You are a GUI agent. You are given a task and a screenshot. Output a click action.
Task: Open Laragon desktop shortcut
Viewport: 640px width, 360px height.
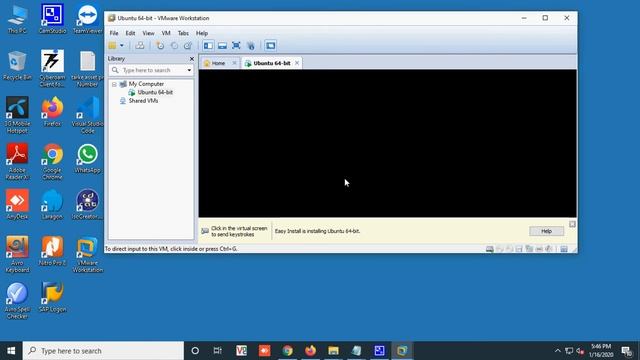point(52,205)
